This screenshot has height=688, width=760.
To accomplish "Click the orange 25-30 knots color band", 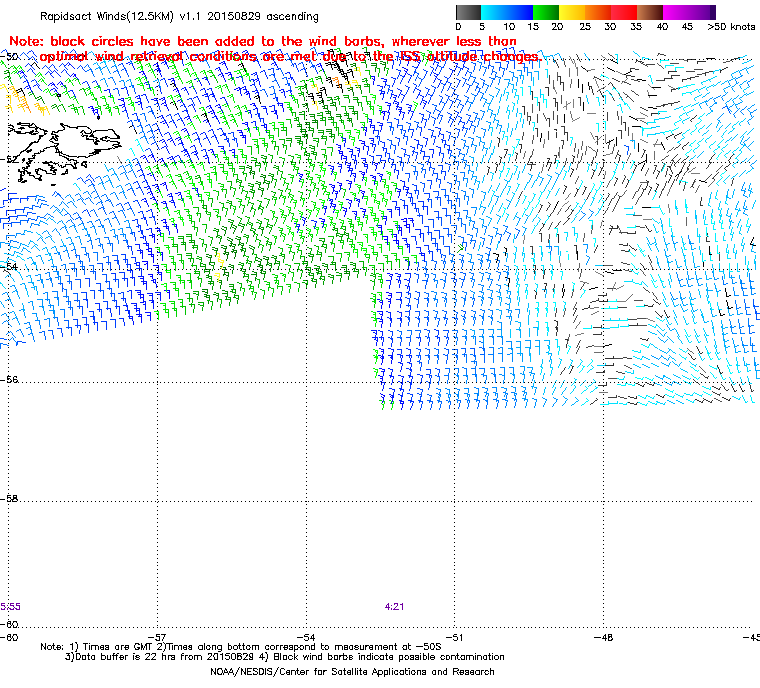I will click(x=598, y=12).
